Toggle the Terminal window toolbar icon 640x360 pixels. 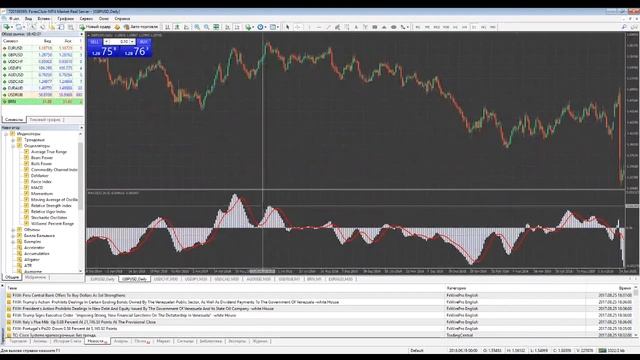(x=61, y=27)
